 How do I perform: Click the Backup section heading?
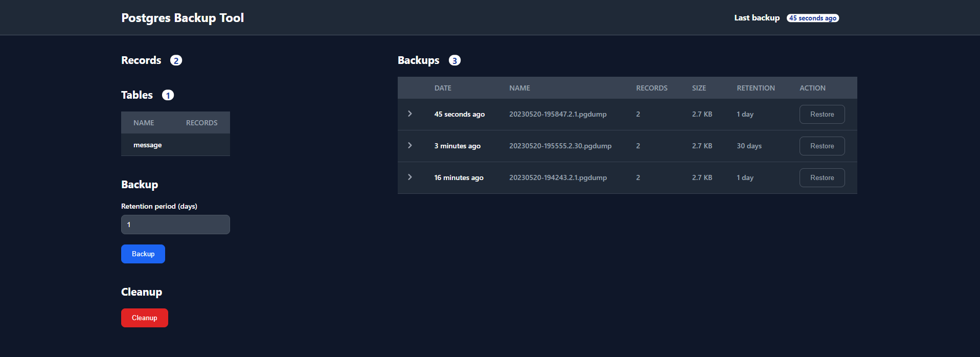(140, 185)
